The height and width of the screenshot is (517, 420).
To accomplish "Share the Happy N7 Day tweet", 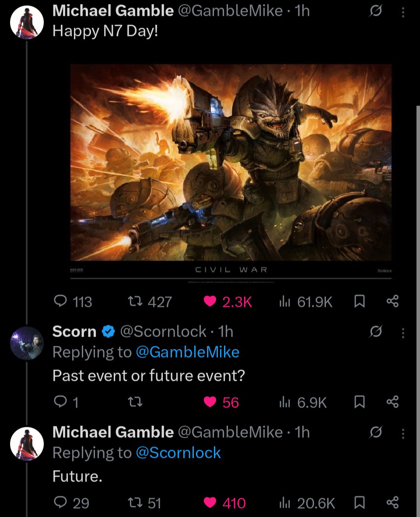I will 392,301.
